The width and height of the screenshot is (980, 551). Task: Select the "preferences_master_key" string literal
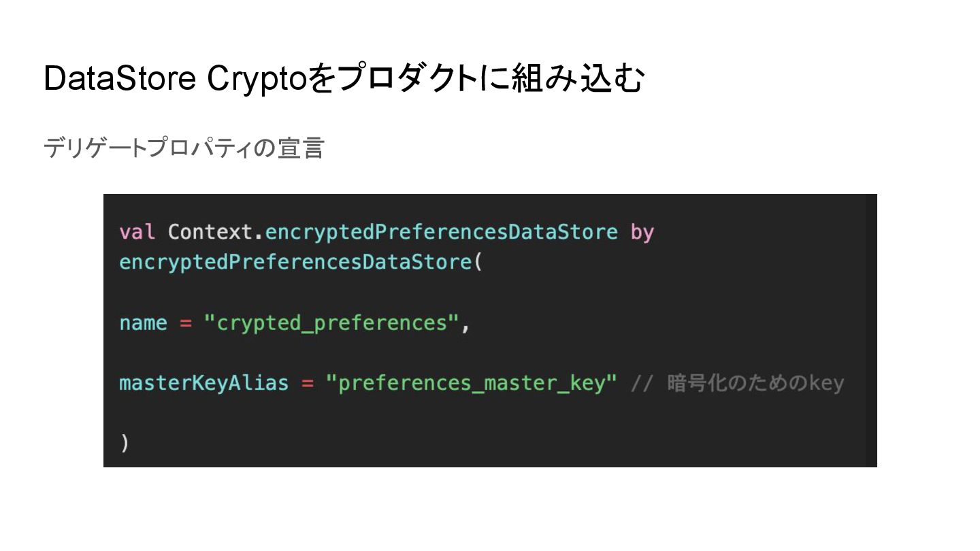point(471,383)
